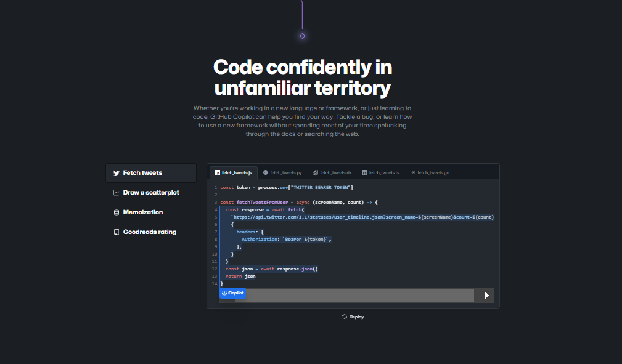Click the 'Authorization' header text on line 8
This screenshot has height=364, width=622.
click(x=260, y=240)
